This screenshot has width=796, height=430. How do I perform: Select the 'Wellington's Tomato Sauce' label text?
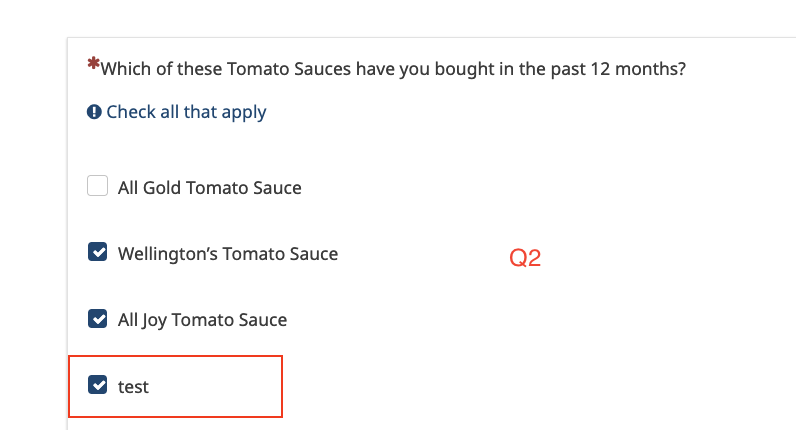tap(228, 254)
